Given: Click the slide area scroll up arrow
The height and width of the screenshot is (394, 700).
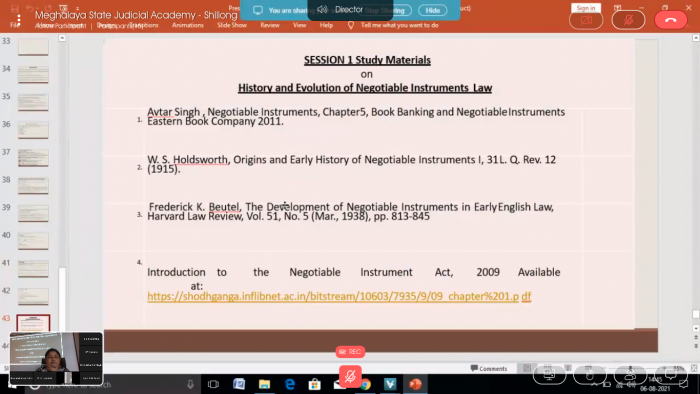Looking at the screenshot, I should (696, 38).
